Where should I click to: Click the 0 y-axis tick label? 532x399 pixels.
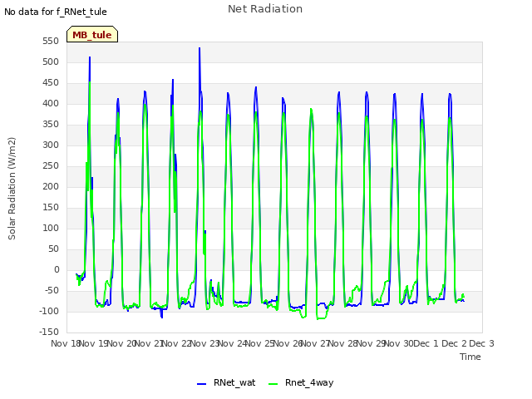[57, 270]
